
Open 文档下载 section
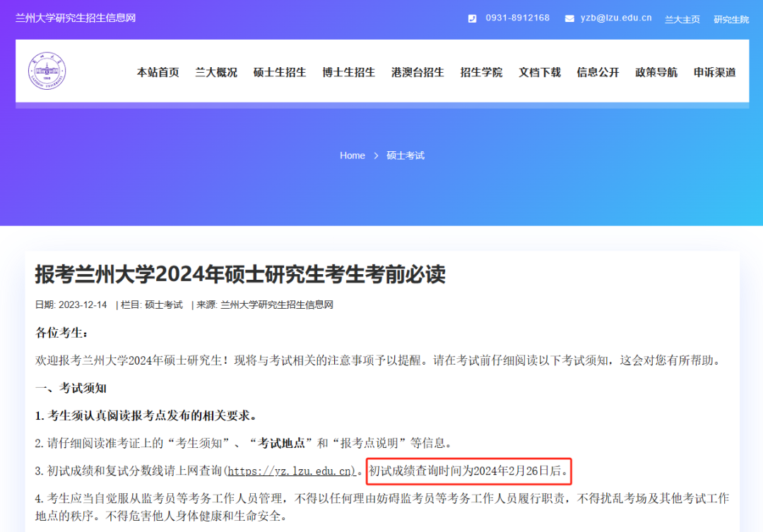point(539,72)
